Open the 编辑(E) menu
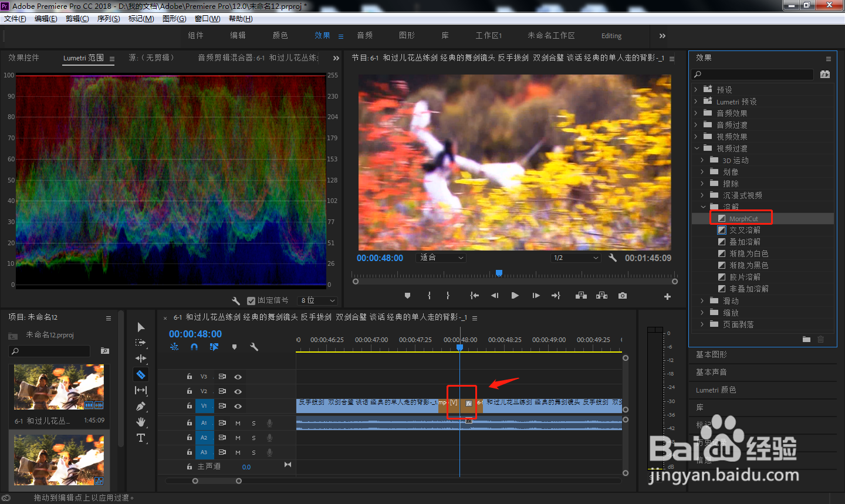The height and width of the screenshot is (504, 845). coord(46,19)
